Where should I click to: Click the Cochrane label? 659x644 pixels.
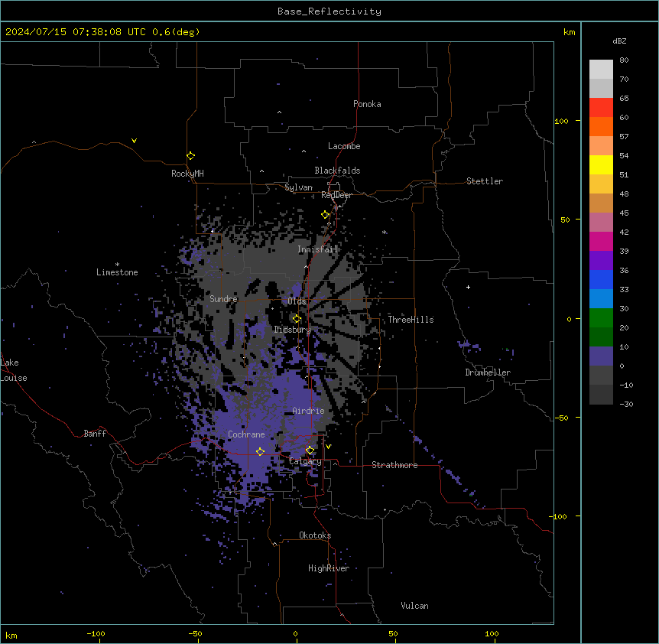[x=246, y=434]
